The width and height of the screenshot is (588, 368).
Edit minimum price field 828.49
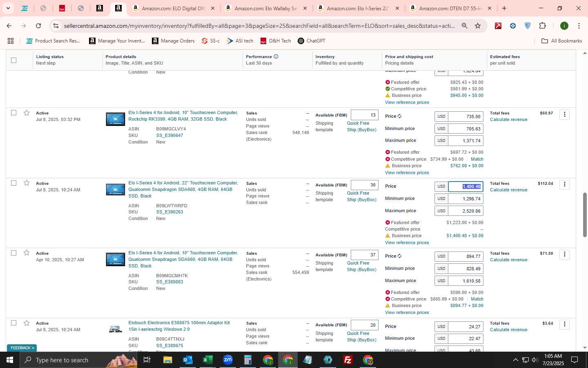pyautogui.click(x=465, y=269)
